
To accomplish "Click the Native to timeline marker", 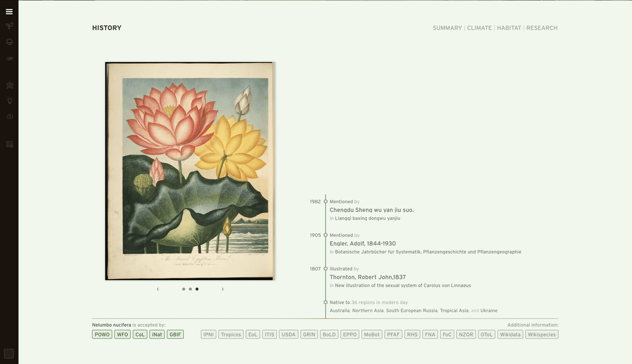I will click(x=325, y=303).
